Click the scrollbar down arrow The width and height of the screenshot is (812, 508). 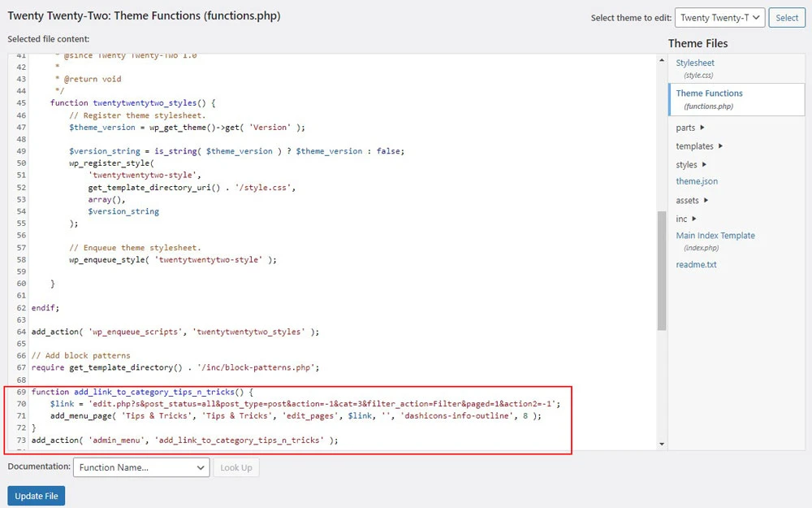(661, 445)
